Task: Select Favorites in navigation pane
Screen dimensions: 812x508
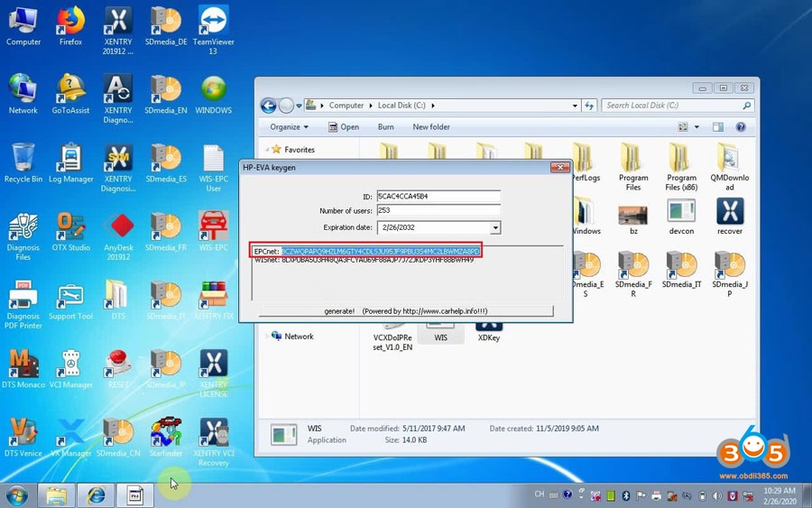Action: pos(300,150)
